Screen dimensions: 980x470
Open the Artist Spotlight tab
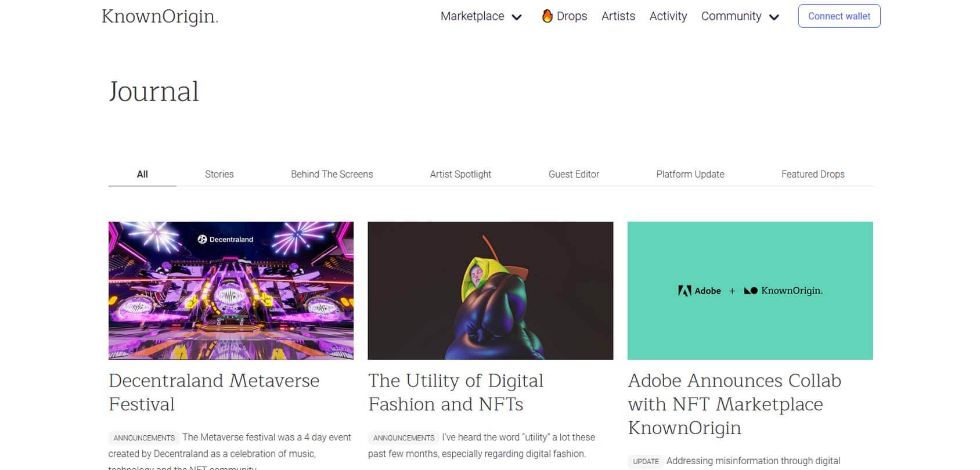(460, 174)
